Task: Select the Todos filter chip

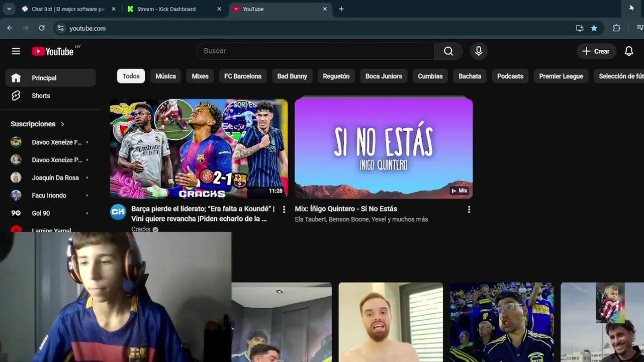Action: pyautogui.click(x=131, y=76)
